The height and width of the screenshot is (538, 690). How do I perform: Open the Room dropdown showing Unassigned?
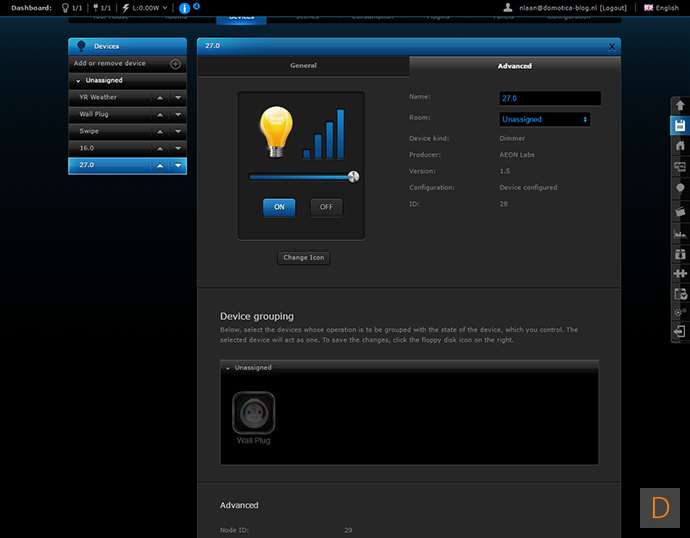(x=544, y=119)
